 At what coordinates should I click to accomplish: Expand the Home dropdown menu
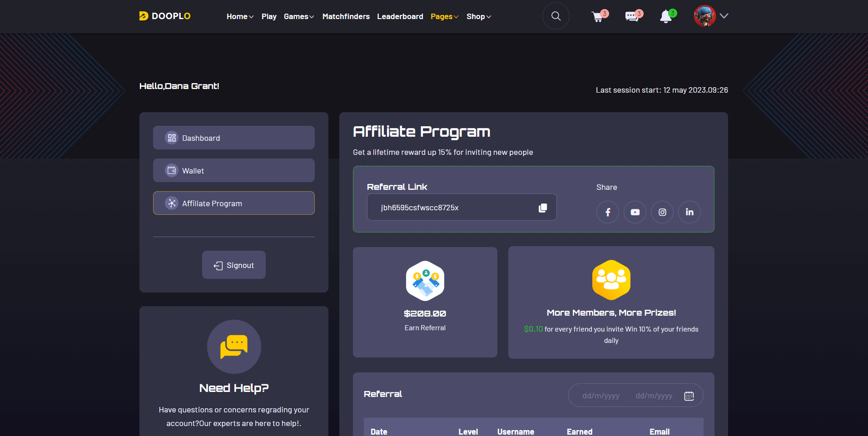[x=240, y=16]
